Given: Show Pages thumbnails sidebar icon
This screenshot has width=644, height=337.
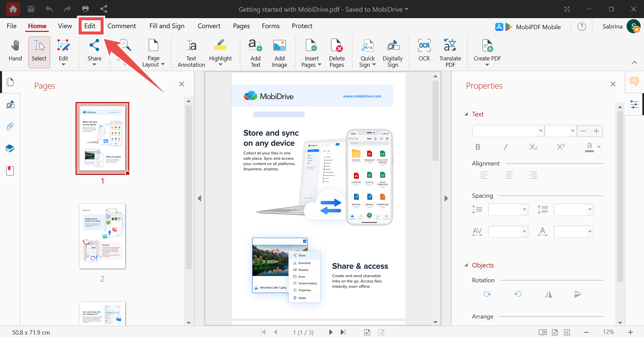Looking at the screenshot, I should [10, 82].
